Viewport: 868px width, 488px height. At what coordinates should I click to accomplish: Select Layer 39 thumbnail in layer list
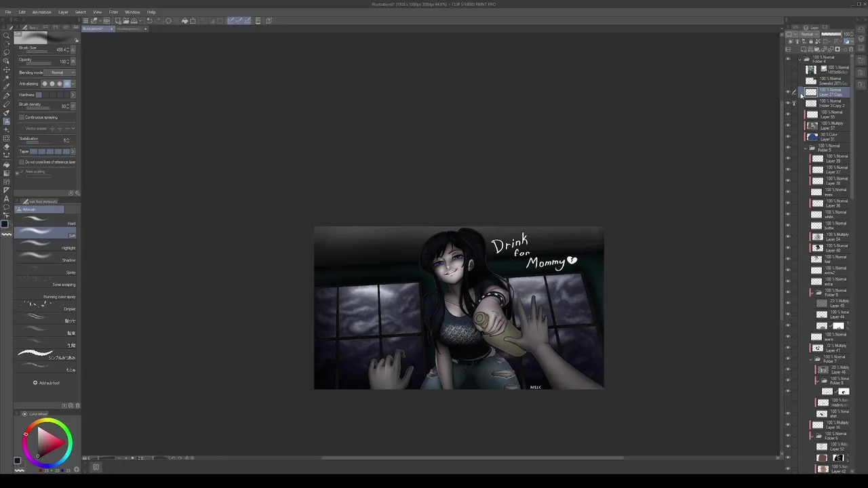point(818,159)
